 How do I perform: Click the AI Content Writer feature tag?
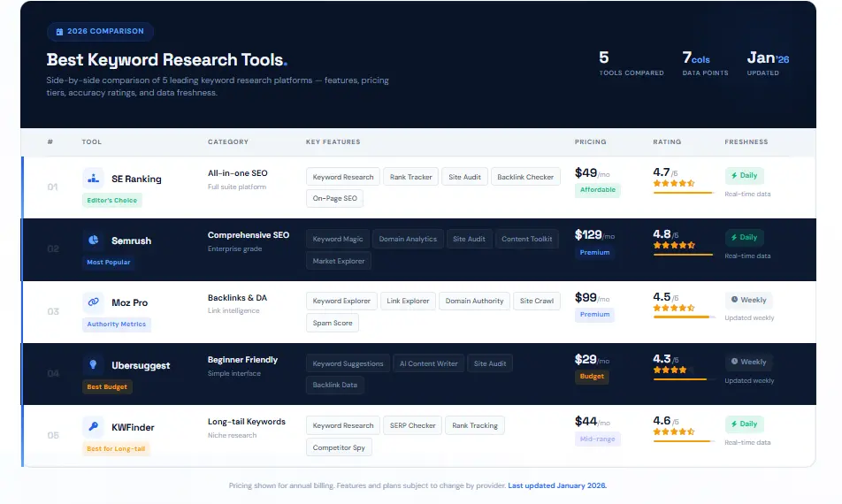[428, 364]
